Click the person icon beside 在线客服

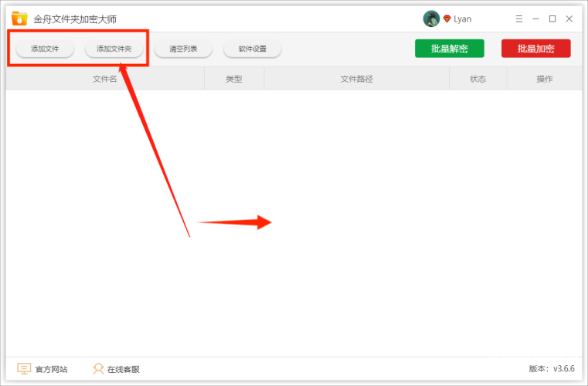click(x=98, y=369)
